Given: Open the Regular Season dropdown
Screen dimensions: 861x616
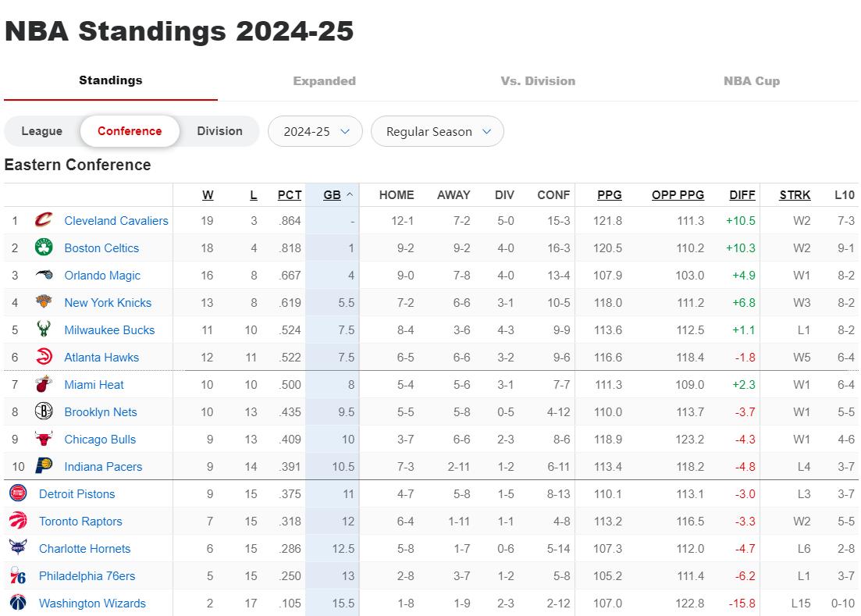Looking at the screenshot, I should (x=437, y=131).
